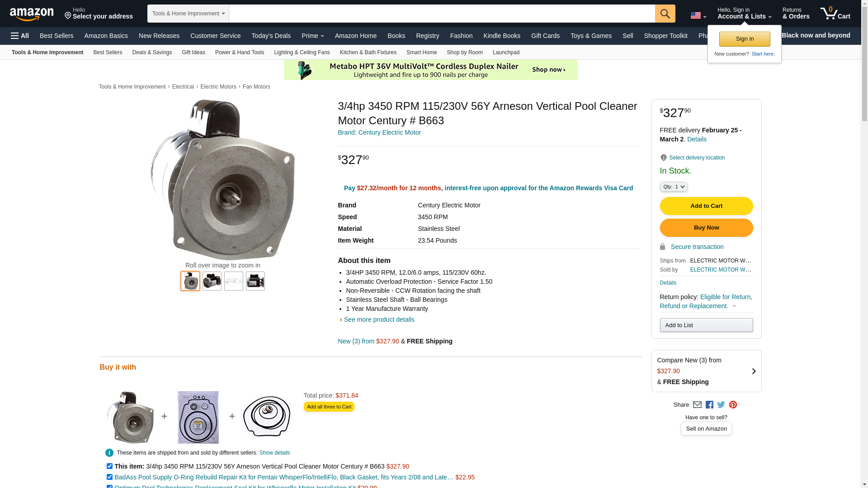
Task: Click the Buy Now button
Action: pyautogui.click(x=706, y=228)
